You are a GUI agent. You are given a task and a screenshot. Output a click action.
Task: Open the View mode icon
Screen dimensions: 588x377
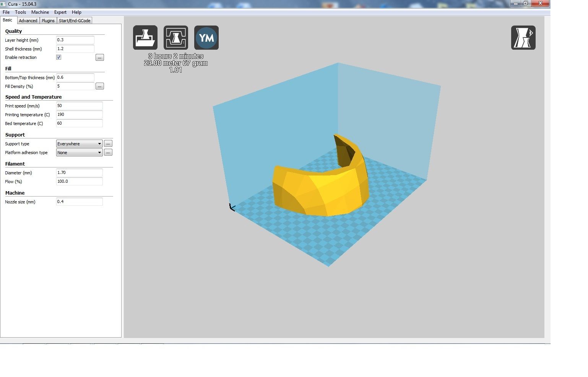click(523, 37)
